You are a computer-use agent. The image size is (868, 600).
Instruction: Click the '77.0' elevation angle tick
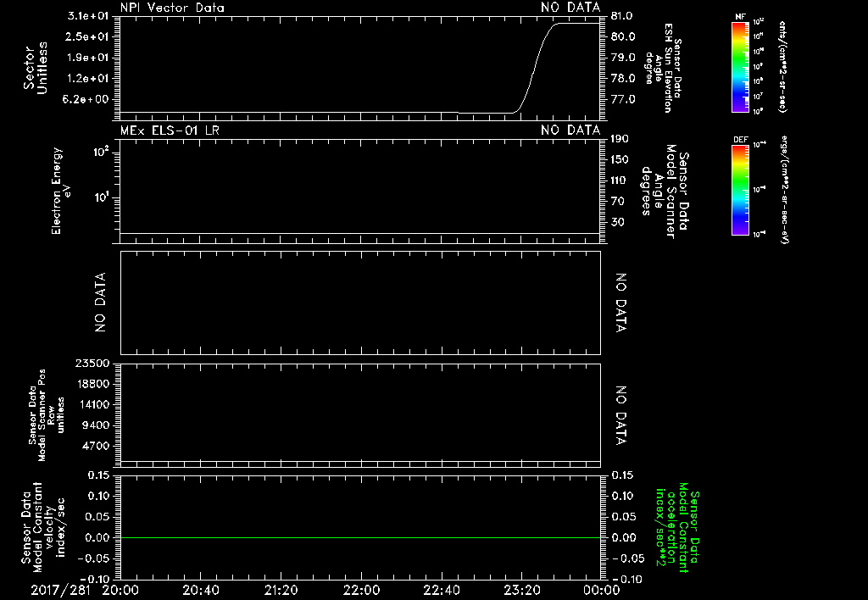pyautogui.click(x=623, y=100)
